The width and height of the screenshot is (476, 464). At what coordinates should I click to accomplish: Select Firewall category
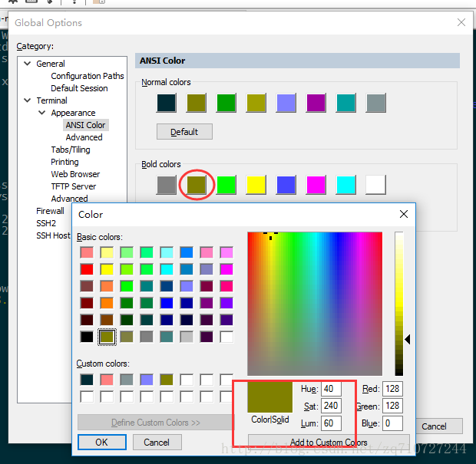50,211
